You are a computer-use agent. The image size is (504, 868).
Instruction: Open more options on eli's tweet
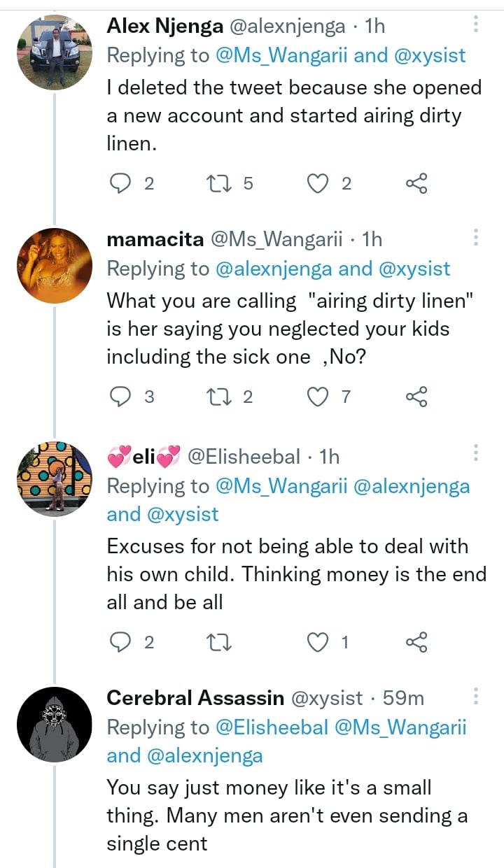point(475,455)
